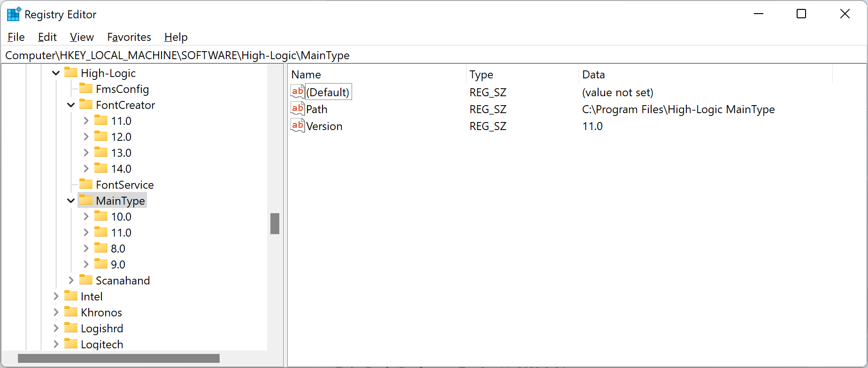The height and width of the screenshot is (368, 868).
Task: Expand the 14.0 key under FontCreator
Action: click(x=86, y=169)
